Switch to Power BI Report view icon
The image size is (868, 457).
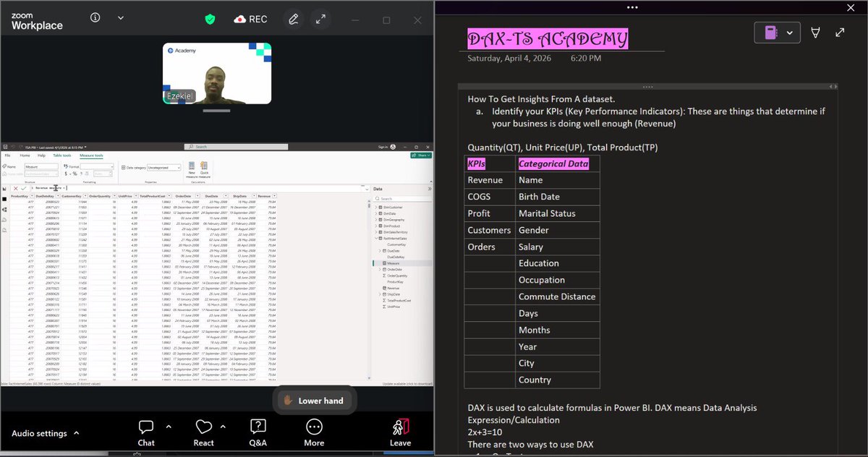click(4, 189)
